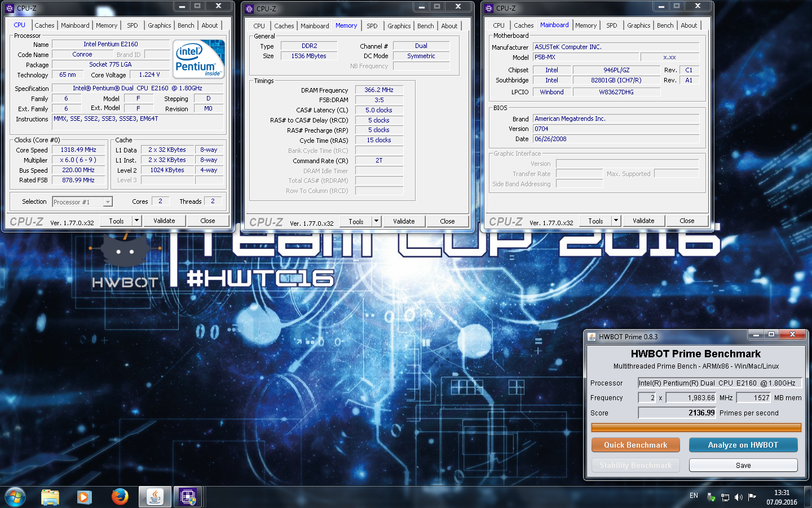Viewport: 812px width, 508px height.
Task: Click FSB:DRAM ratio value 3:5
Action: tap(379, 100)
